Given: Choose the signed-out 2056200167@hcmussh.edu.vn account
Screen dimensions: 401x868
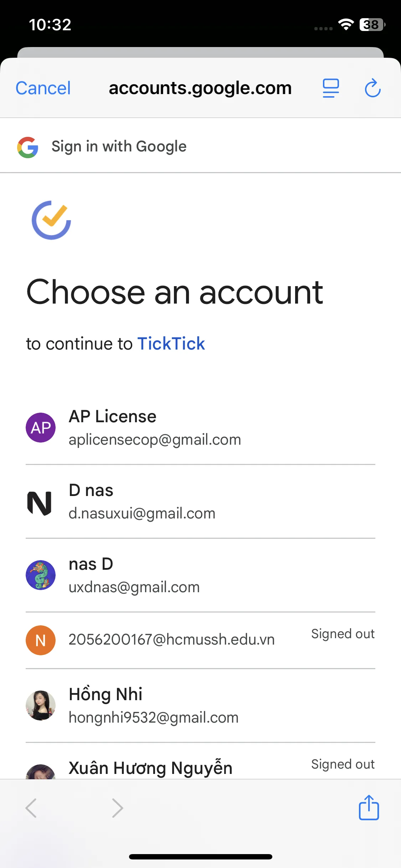Looking at the screenshot, I should point(171,640).
